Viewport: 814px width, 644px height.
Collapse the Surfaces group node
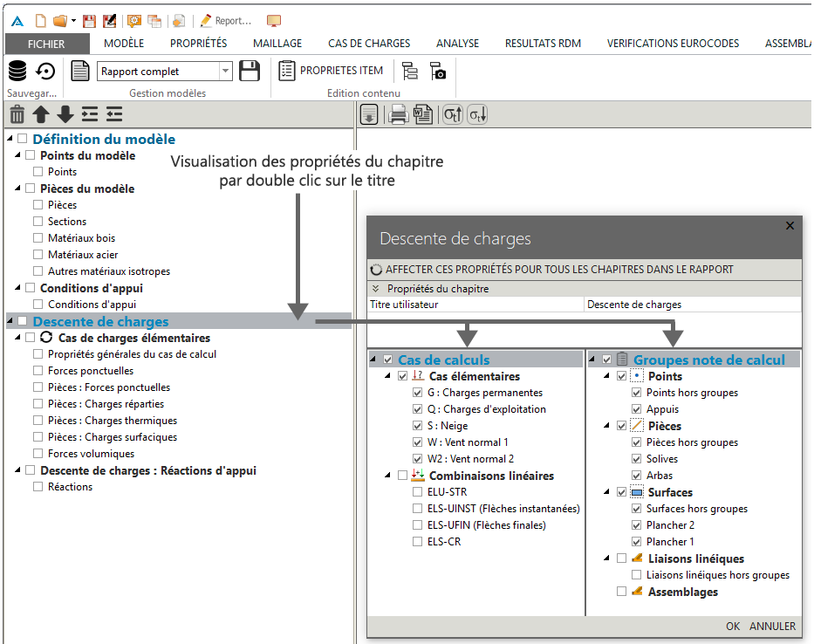pos(607,492)
